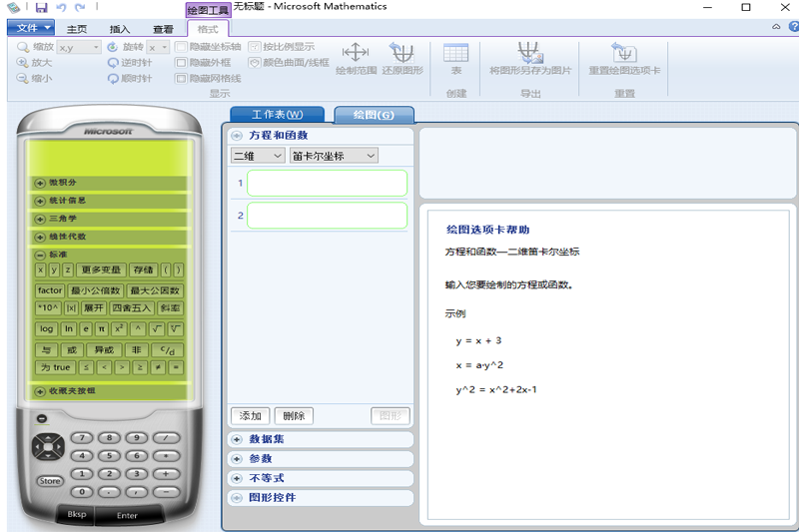Open the 旋转 x axis dropdown

click(x=158, y=47)
